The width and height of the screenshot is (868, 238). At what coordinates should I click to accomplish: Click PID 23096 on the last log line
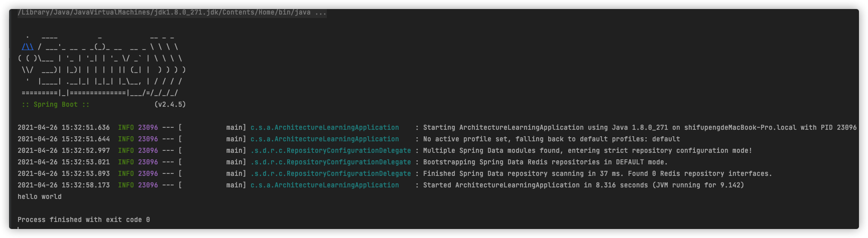(x=148, y=185)
